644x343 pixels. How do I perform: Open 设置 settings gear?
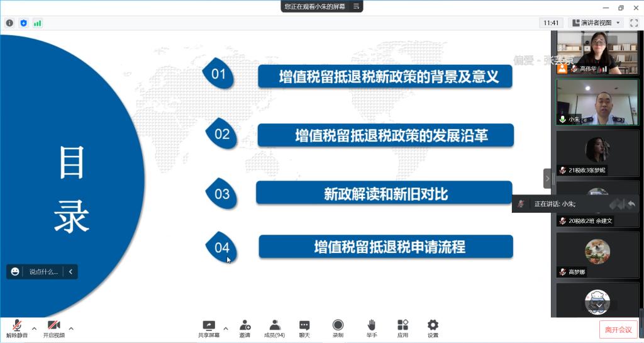[433, 328]
